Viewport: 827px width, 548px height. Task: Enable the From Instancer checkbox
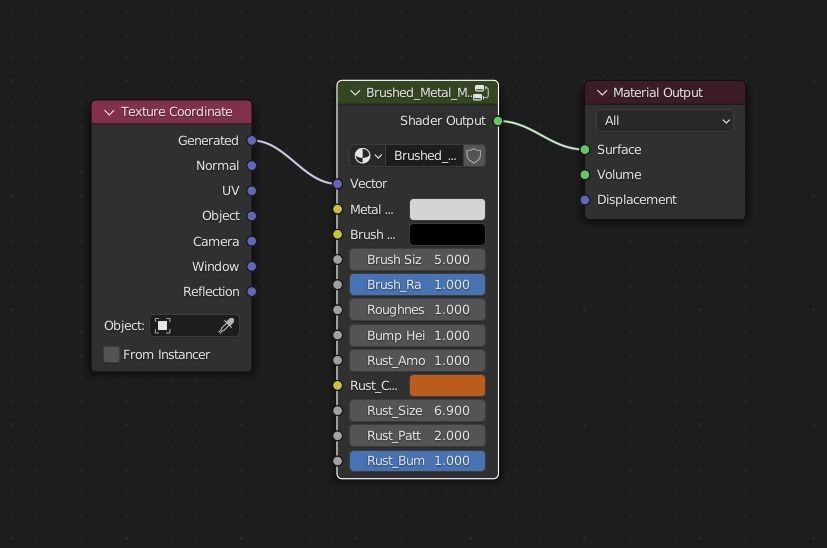(x=111, y=354)
